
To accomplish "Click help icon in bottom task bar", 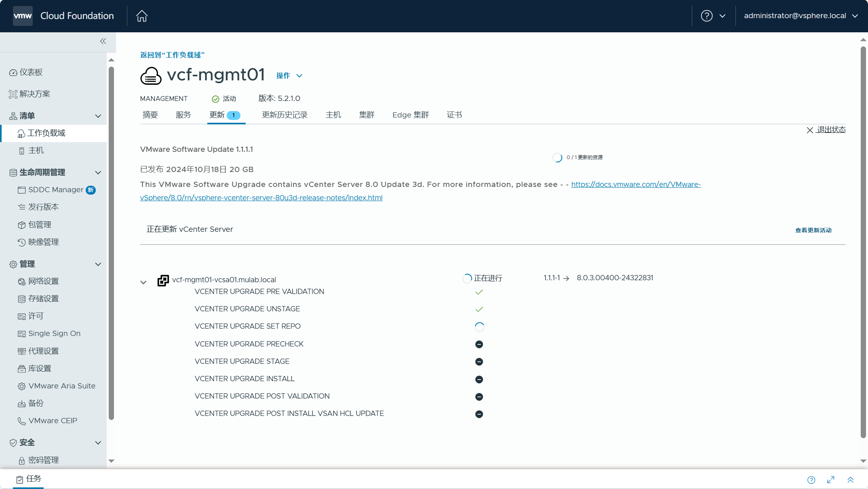I will pos(811,480).
